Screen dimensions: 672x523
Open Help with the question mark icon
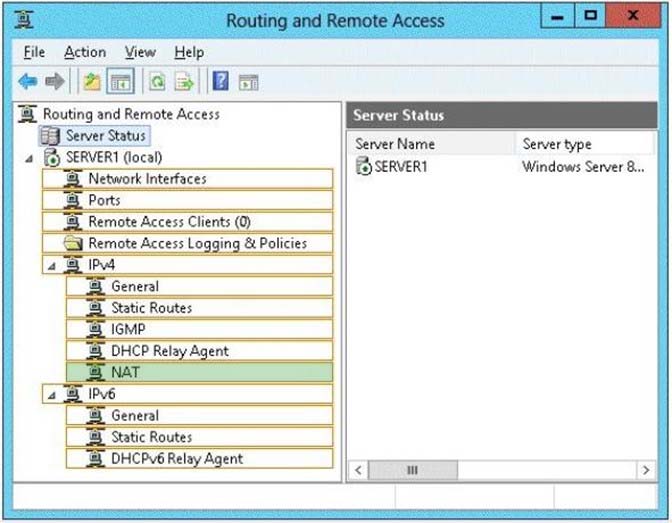(220, 81)
